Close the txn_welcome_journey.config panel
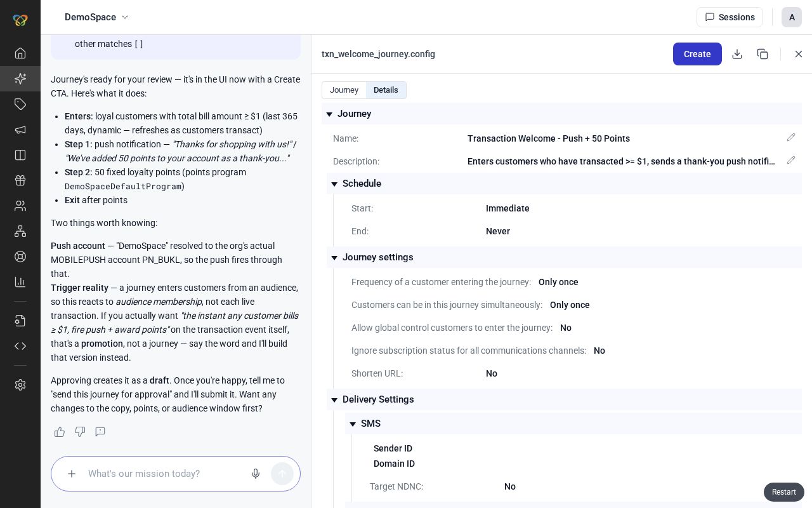The image size is (812, 508). tap(799, 54)
